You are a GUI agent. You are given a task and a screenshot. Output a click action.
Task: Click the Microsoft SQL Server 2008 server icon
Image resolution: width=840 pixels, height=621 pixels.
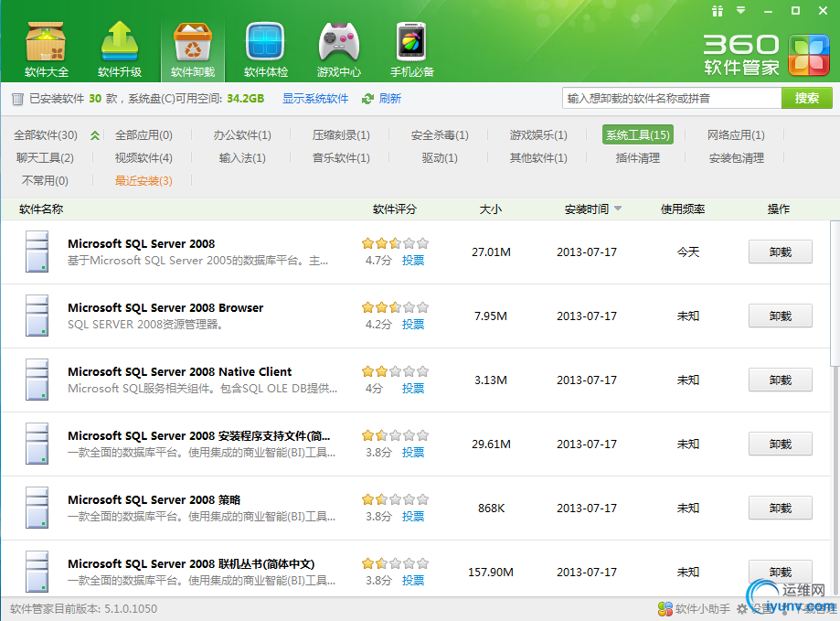click(37, 252)
